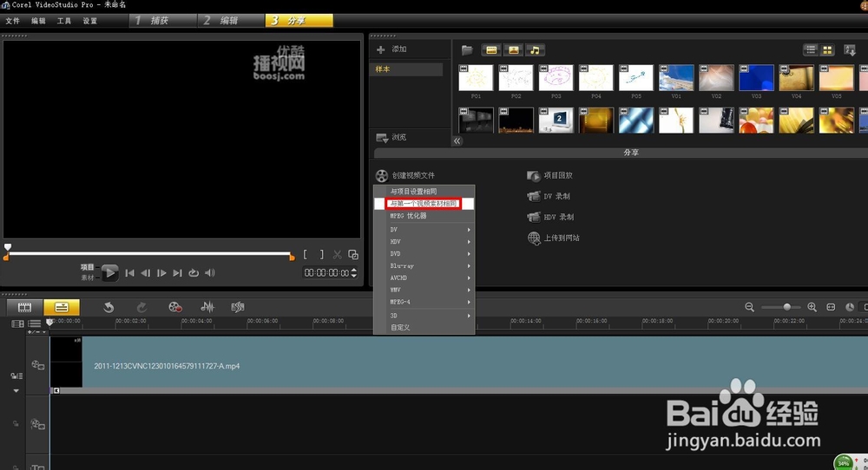
Task: Select the V03 blue video thumbnail
Action: pyautogui.click(x=756, y=78)
